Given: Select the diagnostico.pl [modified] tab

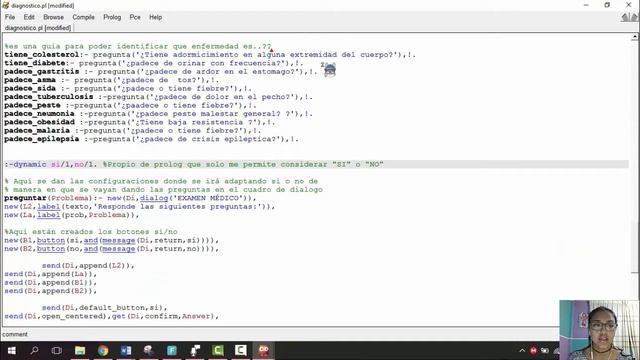Looking at the screenshot, I should click(x=38, y=28).
